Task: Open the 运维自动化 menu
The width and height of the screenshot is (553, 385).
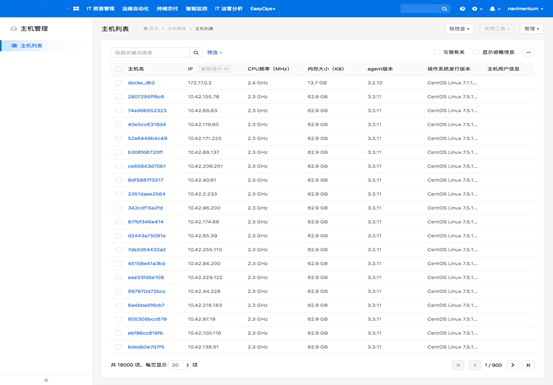Action: point(135,8)
